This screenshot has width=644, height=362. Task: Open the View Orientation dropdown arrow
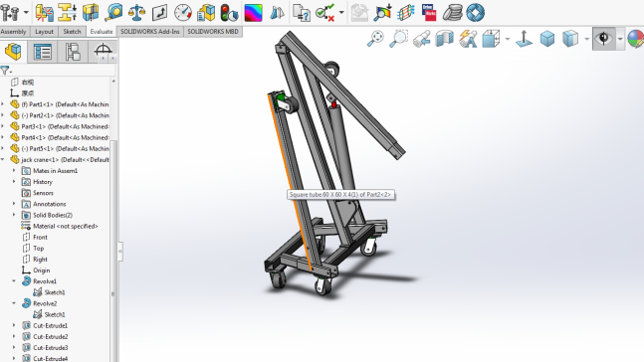508,39
